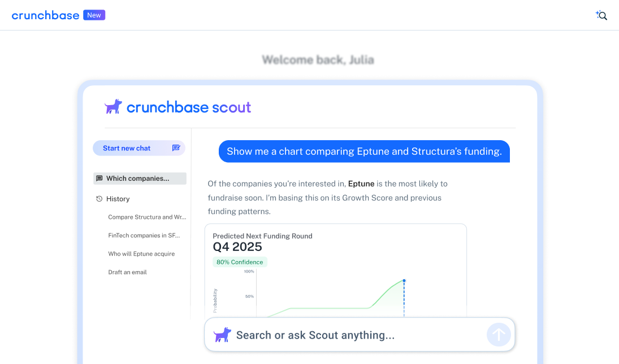Click the blue user message bubble
Image resolution: width=619 pixels, height=364 pixels.
pyautogui.click(x=364, y=151)
